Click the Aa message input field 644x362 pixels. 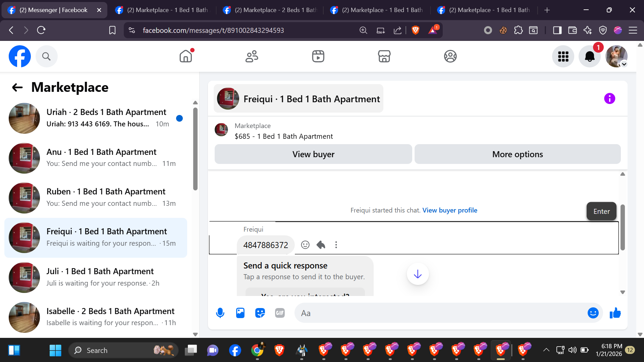pyautogui.click(x=439, y=313)
